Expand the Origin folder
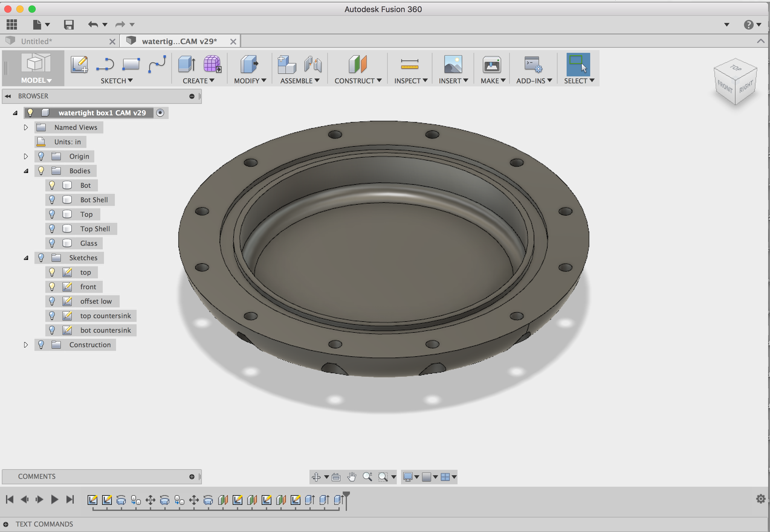This screenshot has width=770, height=532. (x=24, y=156)
